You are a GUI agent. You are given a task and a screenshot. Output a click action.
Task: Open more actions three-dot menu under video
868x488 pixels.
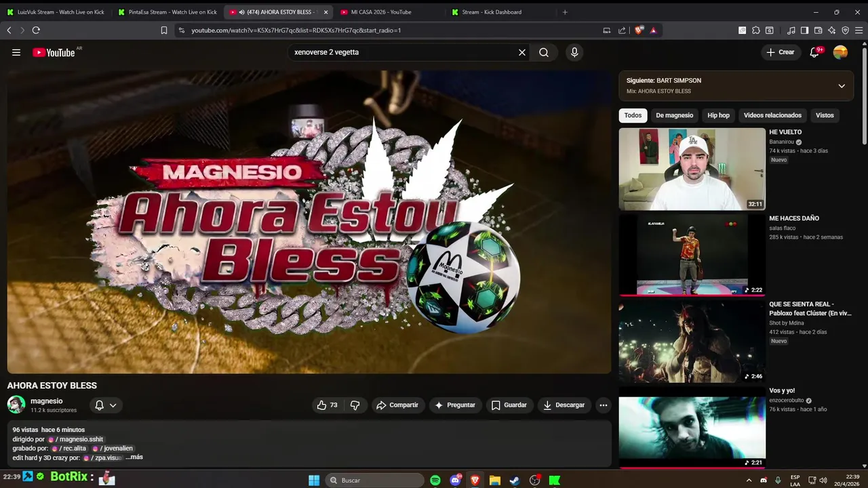pyautogui.click(x=603, y=405)
